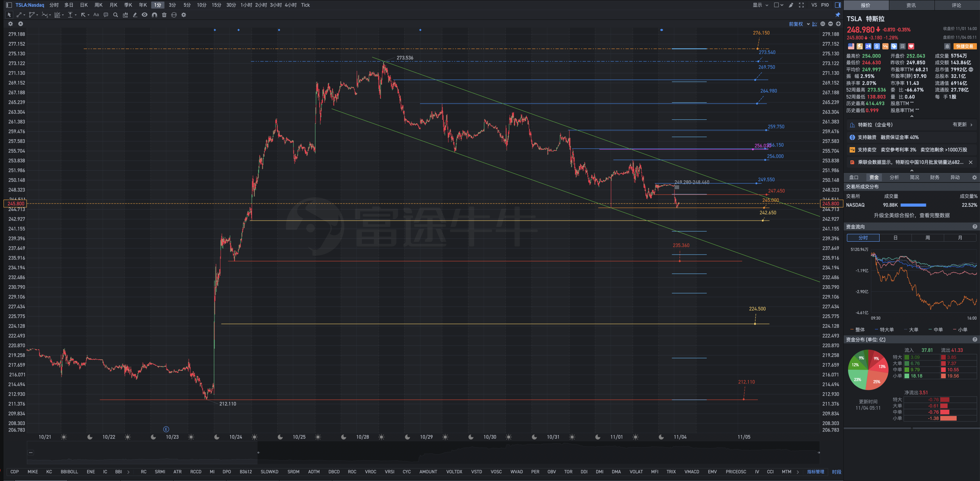Toggle left sidebar panel icon
980x481 pixels.
tap(9, 5)
